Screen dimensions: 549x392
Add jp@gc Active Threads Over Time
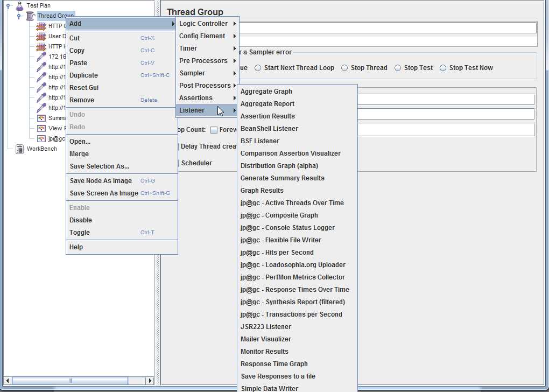[297, 203]
